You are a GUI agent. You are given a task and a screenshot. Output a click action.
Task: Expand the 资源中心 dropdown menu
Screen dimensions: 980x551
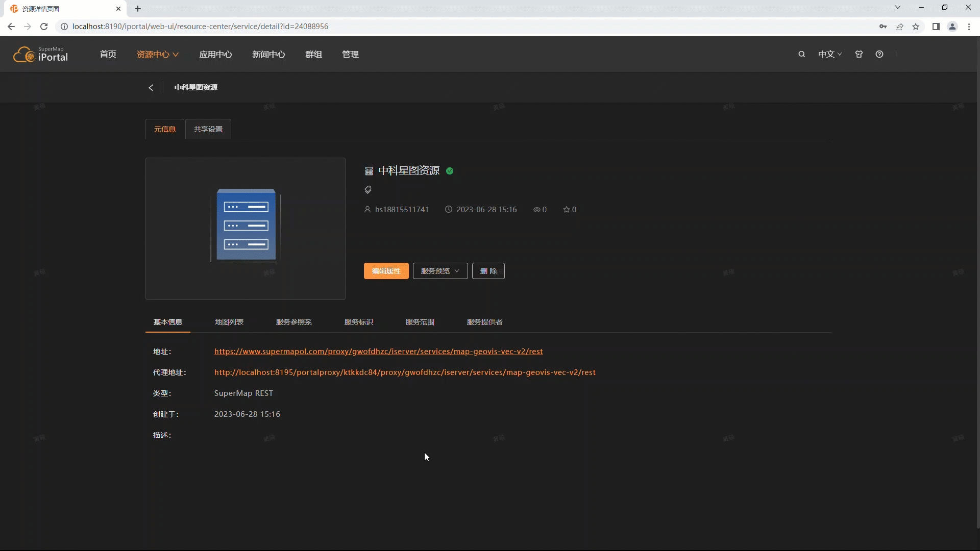(x=157, y=54)
